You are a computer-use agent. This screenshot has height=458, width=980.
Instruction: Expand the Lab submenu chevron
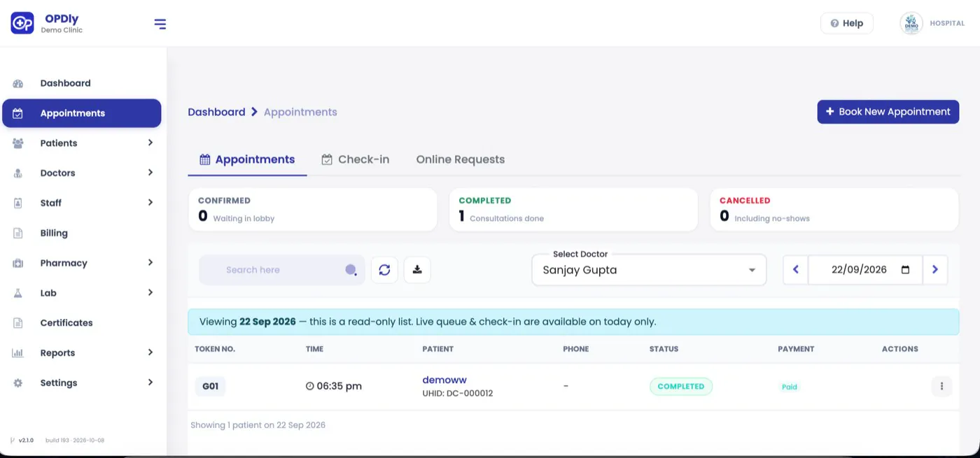pyautogui.click(x=150, y=292)
